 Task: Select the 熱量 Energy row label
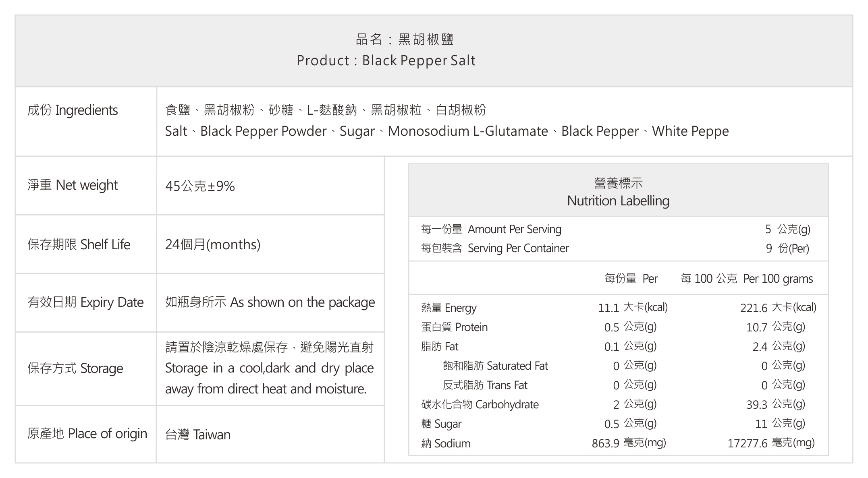tap(449, 308)
